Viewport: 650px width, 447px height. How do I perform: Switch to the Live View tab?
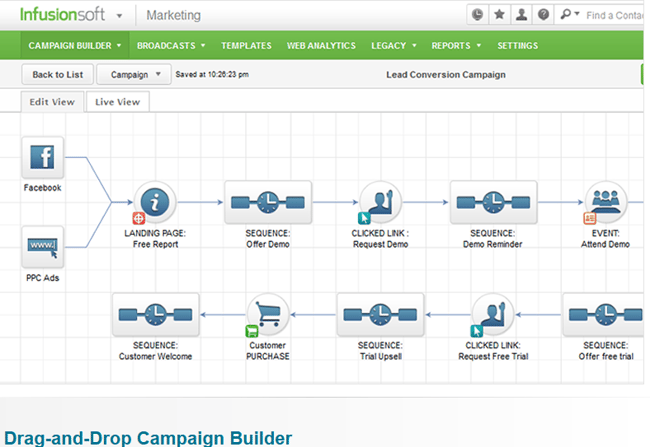point(118,102)
